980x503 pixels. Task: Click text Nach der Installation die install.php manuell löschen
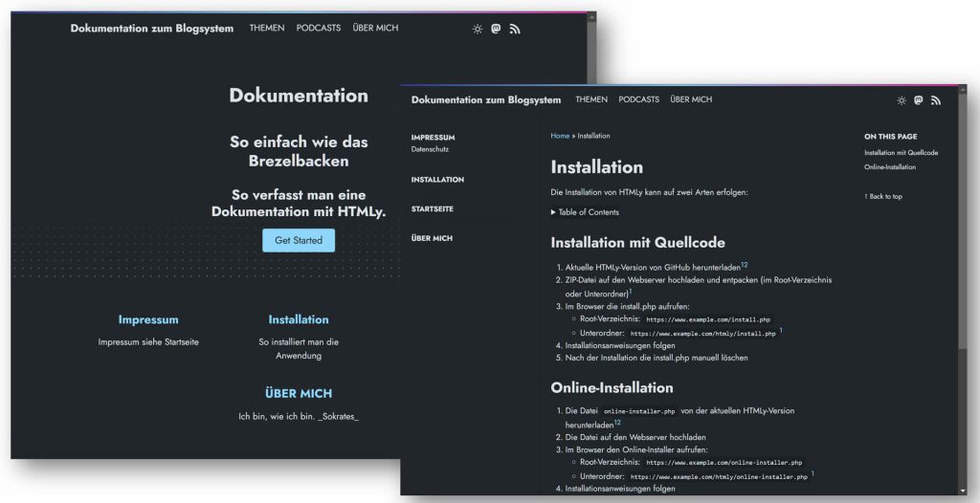[657, 358]
